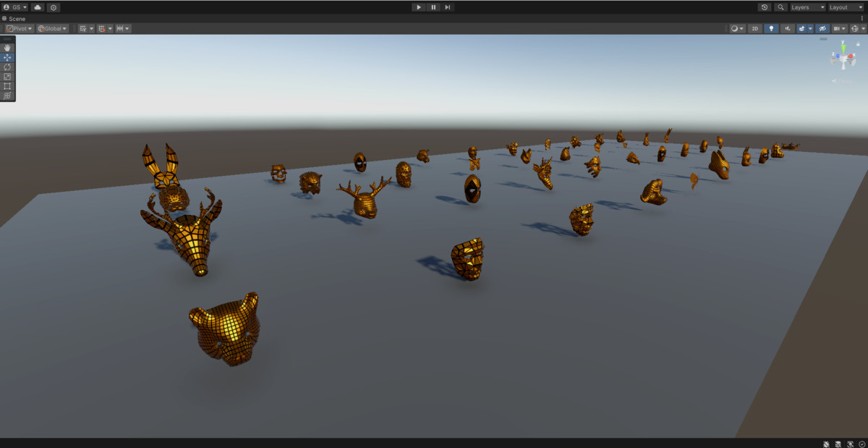Toggle scene view lighting with the bulb
Image resolution: width=868 pixels, height=448 pixels.
[x=771, y=28]
